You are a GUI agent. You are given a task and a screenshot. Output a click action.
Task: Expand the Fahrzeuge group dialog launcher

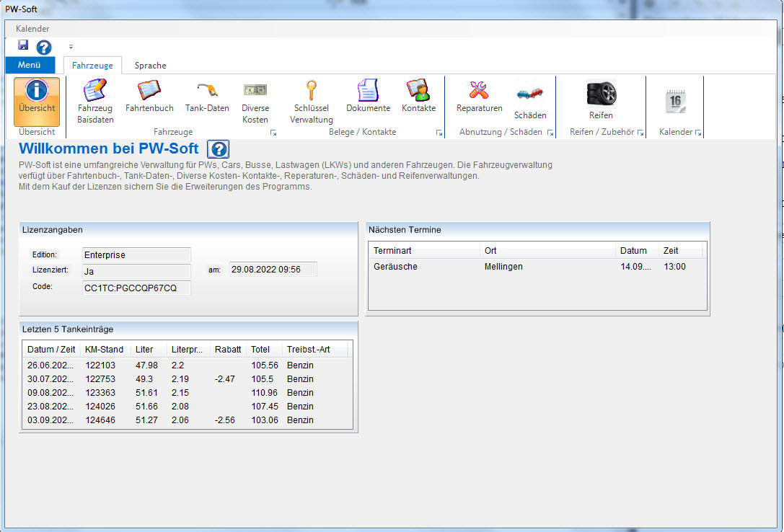coord(273,133)
